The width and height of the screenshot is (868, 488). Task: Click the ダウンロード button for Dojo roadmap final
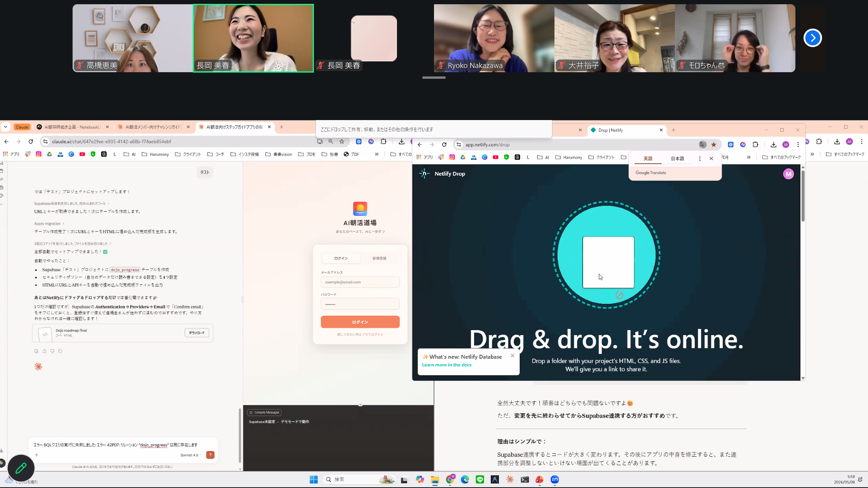click(197, 333)
